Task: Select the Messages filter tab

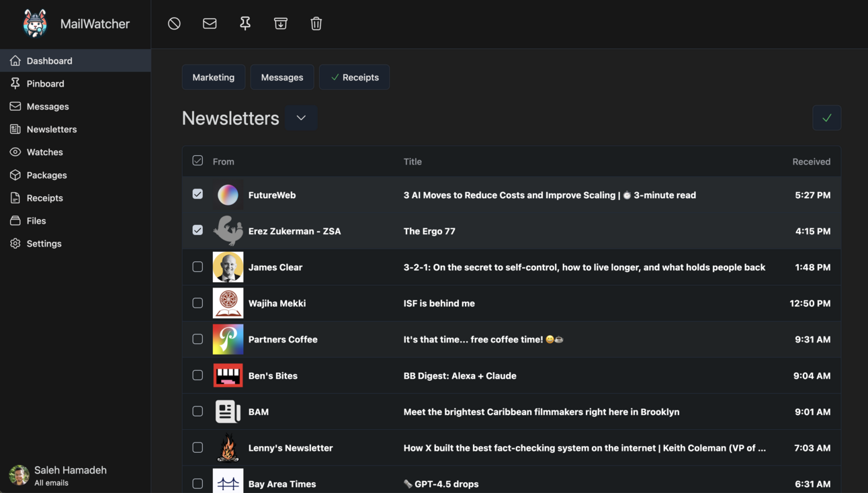Action: (282, 77)
